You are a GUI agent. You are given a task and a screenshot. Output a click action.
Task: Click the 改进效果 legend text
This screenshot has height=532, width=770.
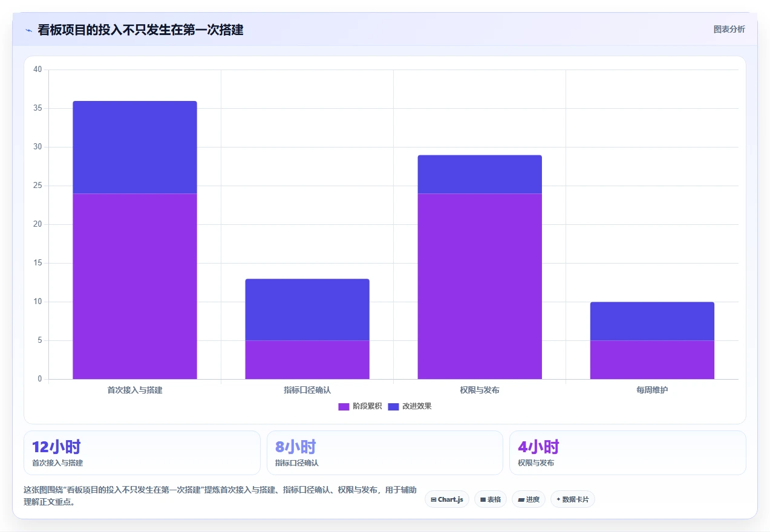click(x=417, y=406)
